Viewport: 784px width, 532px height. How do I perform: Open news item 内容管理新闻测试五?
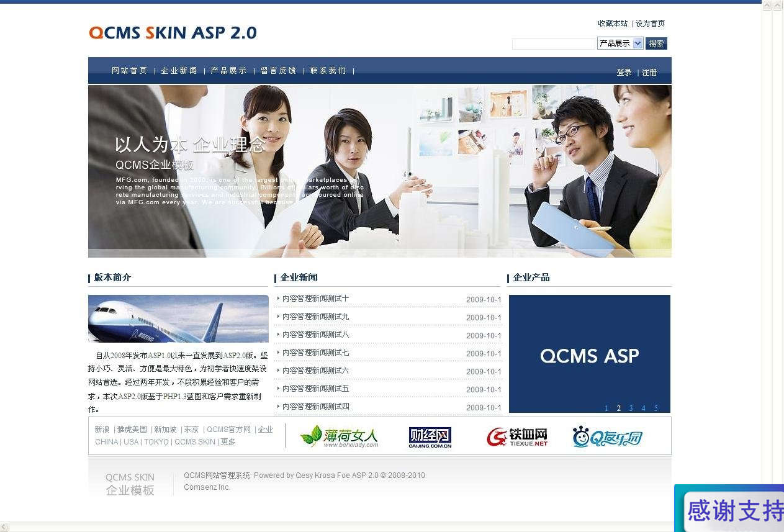point(315,389)
